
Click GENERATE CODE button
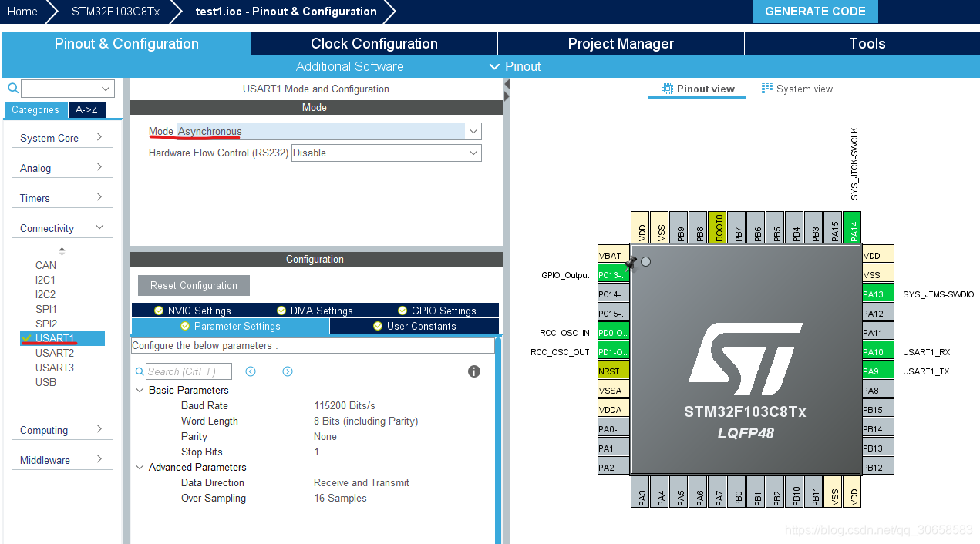[x=815, y=12]
